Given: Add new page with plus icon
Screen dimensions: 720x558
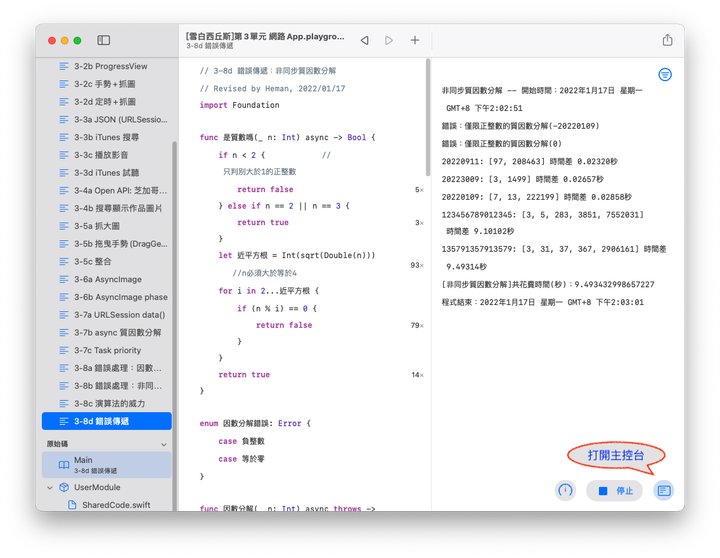Looking at the screenshot, I should coord(415,40).
